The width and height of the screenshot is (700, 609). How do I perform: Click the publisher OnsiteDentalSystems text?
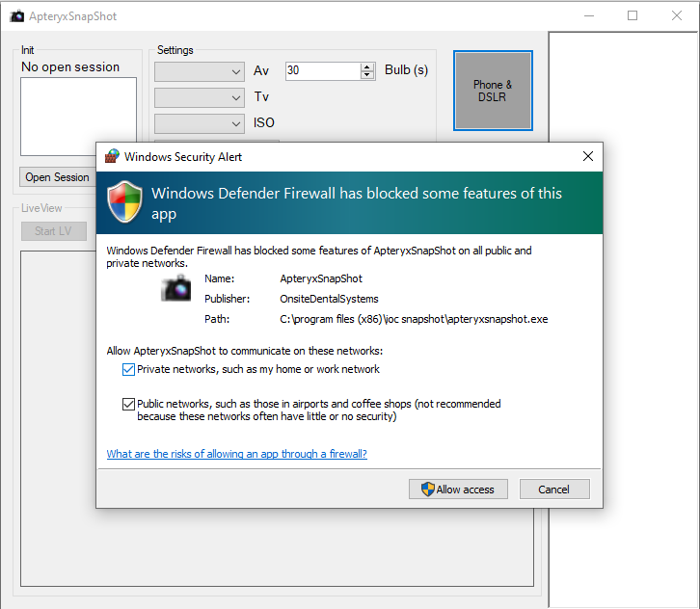pyautogui.click(x=329, y=299)
